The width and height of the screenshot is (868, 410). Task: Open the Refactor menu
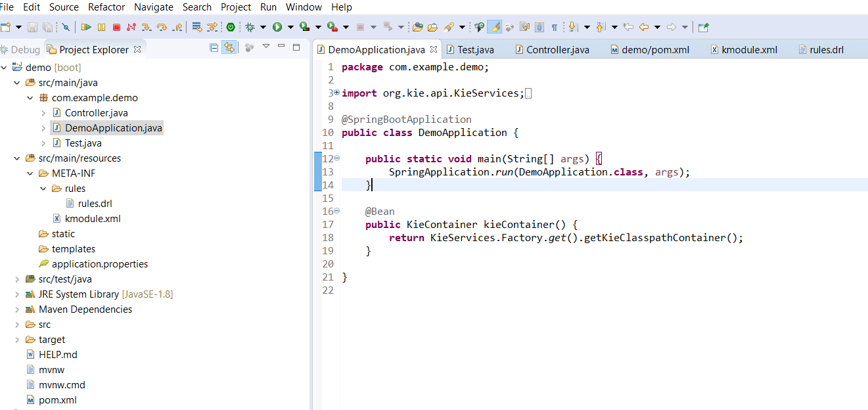(106, 7)
